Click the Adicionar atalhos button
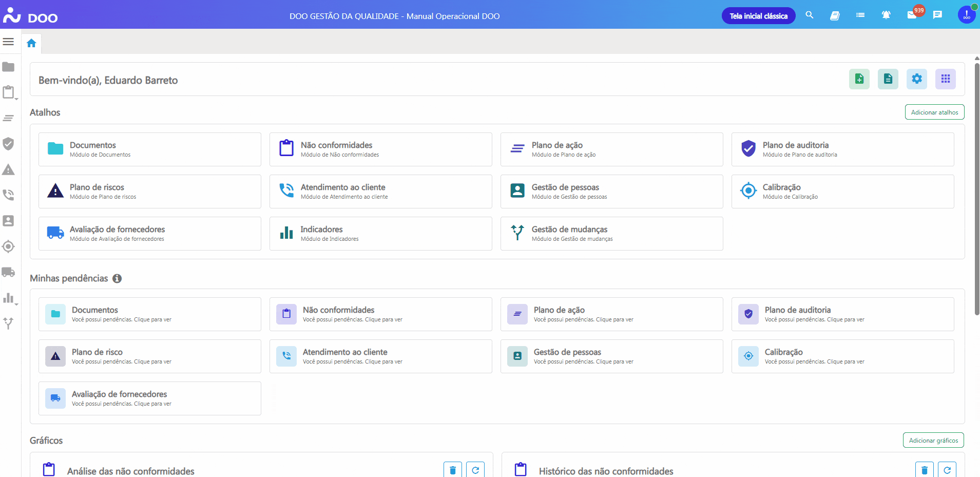 (x=934, y=112)
